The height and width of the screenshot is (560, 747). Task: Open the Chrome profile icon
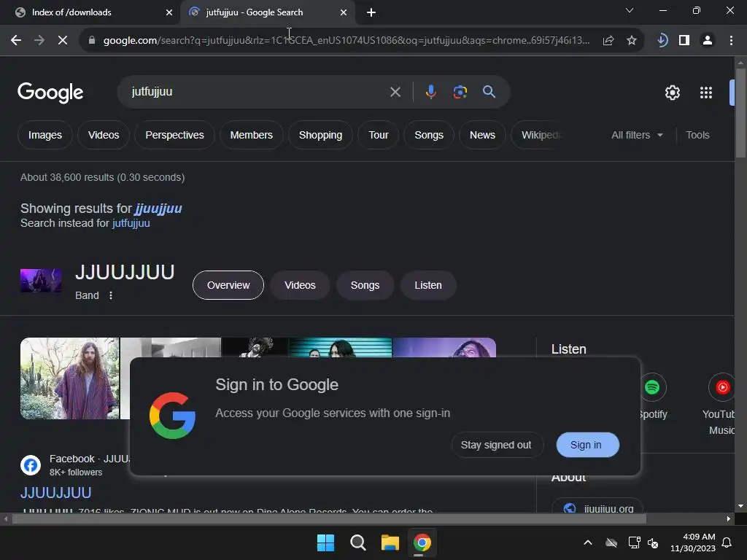[708, 41]
